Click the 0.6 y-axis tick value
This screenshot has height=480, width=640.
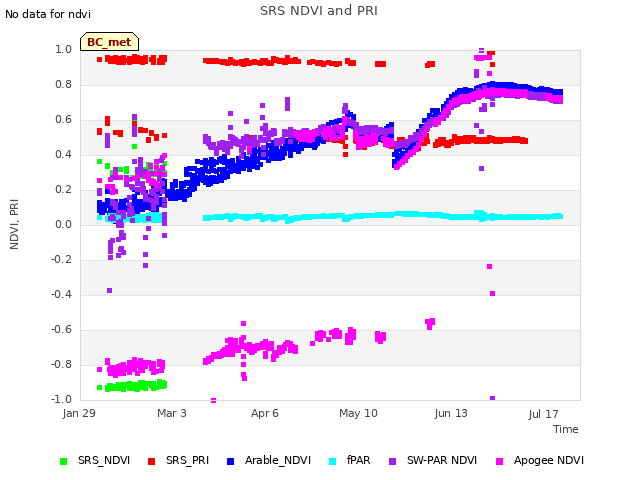pos(63,120)
